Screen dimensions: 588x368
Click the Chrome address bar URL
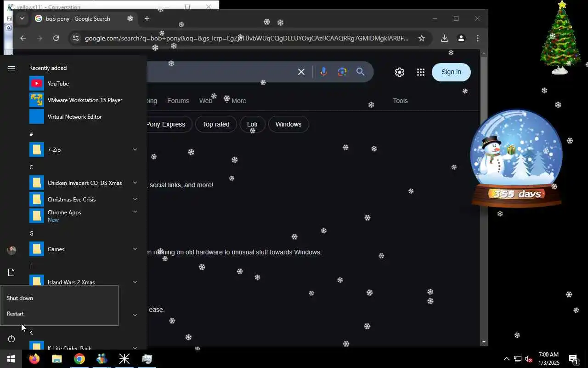coord(246,38)
